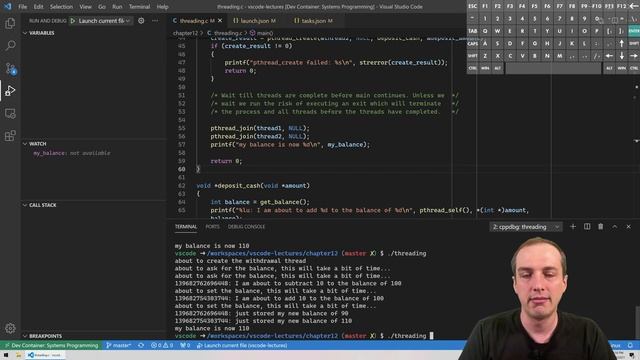The width and height of the screenshot is (640, 360).
Task: Create a new terminal with plus icon
Action: click(573, 227)
